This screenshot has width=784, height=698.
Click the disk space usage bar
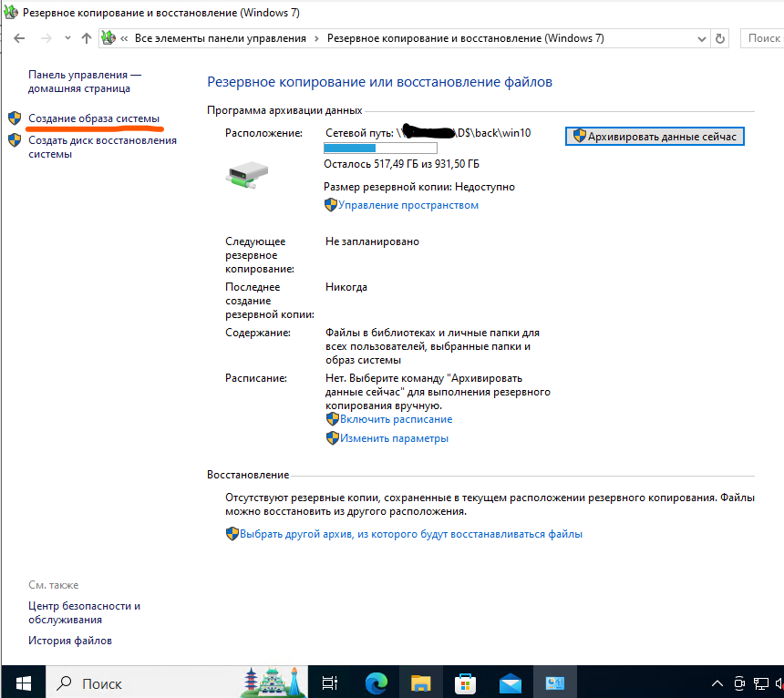pos(380,148)
